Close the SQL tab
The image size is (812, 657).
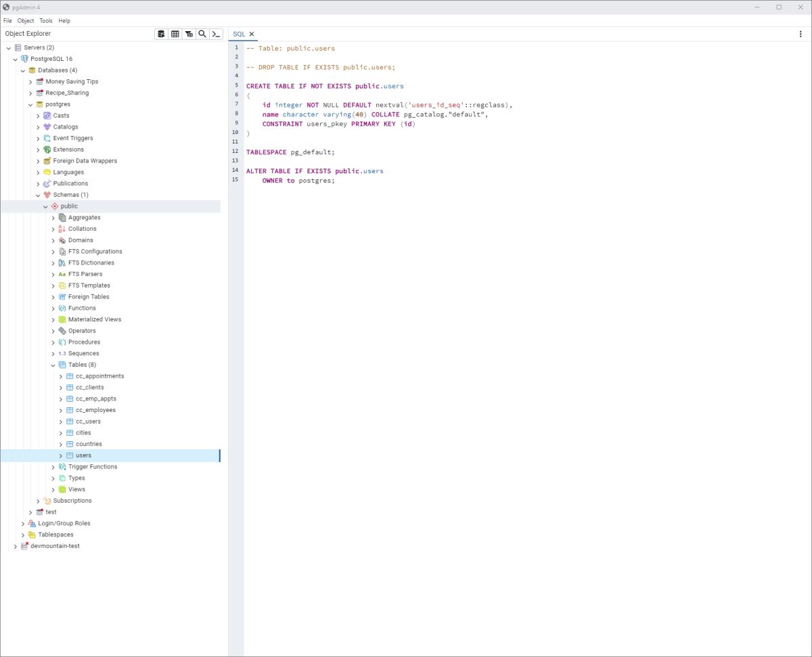tap(252, 34)
